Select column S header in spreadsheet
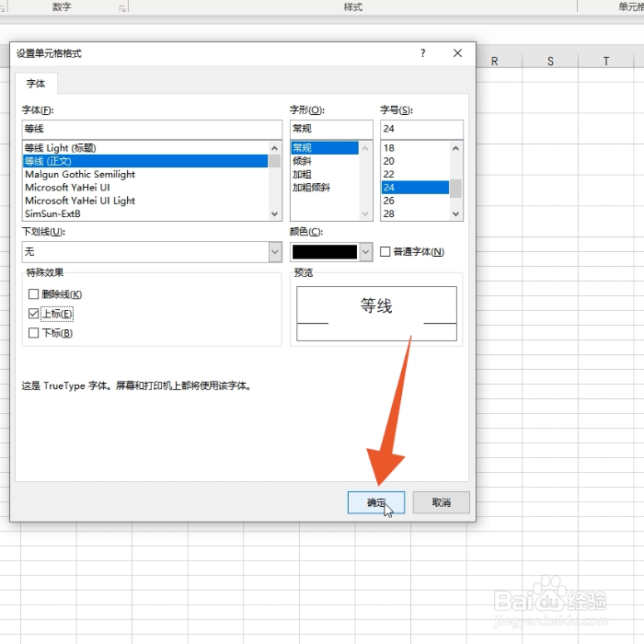The height and width of the screenshot is (644, 644). pos(550,62)
